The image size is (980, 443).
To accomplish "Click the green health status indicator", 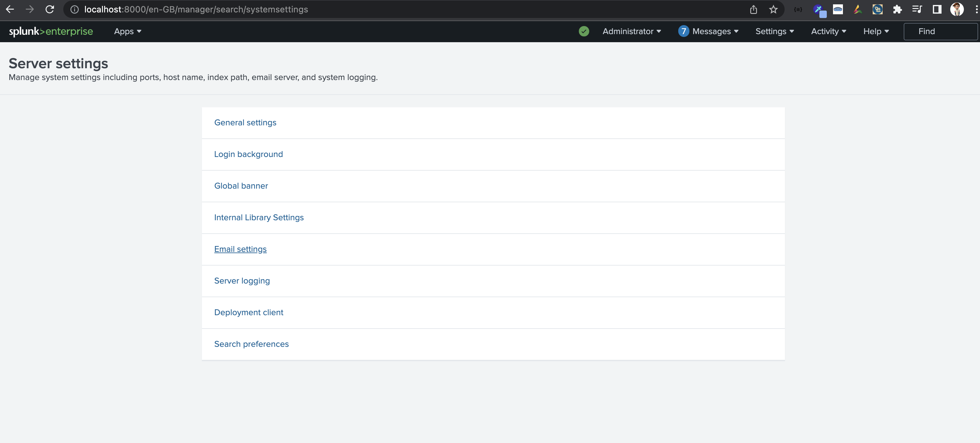I will [584, 31].
